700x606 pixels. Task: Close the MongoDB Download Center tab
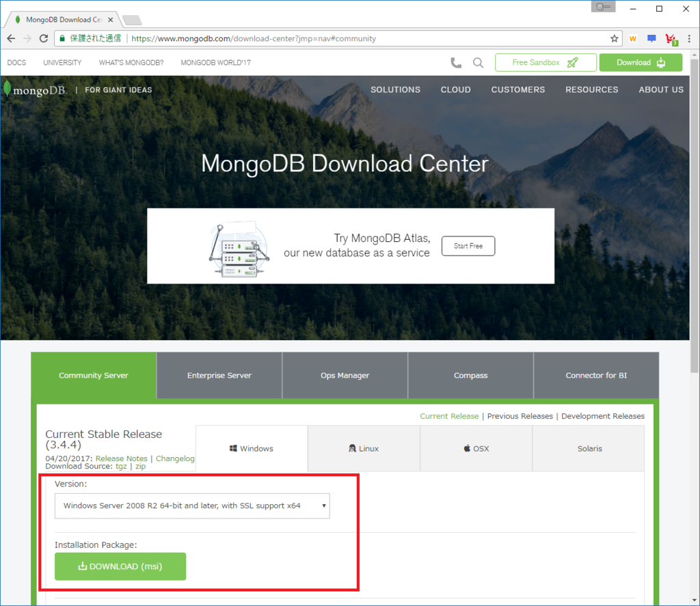tap(110, 20)
